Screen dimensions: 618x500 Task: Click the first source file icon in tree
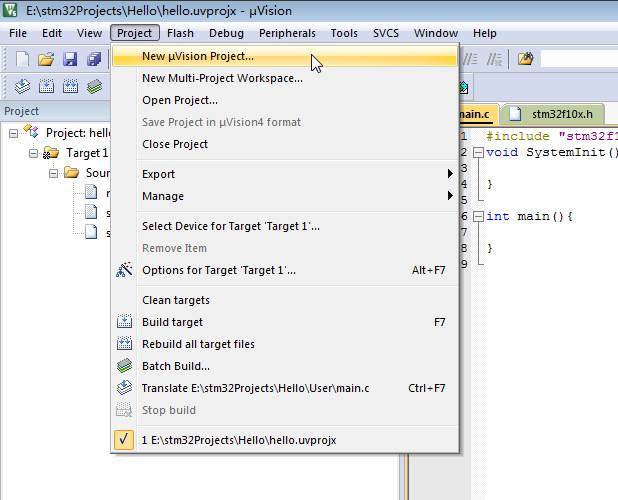coord(91,192)
